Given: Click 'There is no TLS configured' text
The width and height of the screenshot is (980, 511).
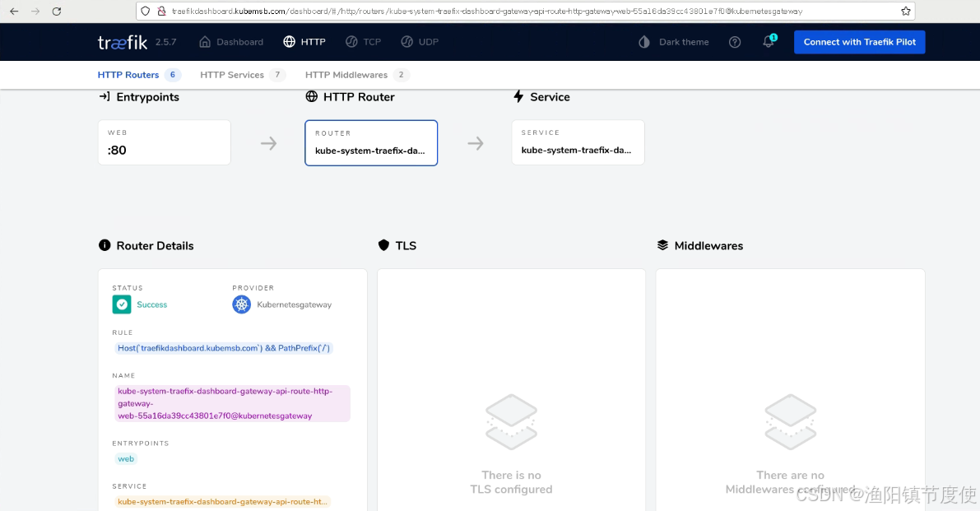Looking at the screenshot, I should 511,482.
